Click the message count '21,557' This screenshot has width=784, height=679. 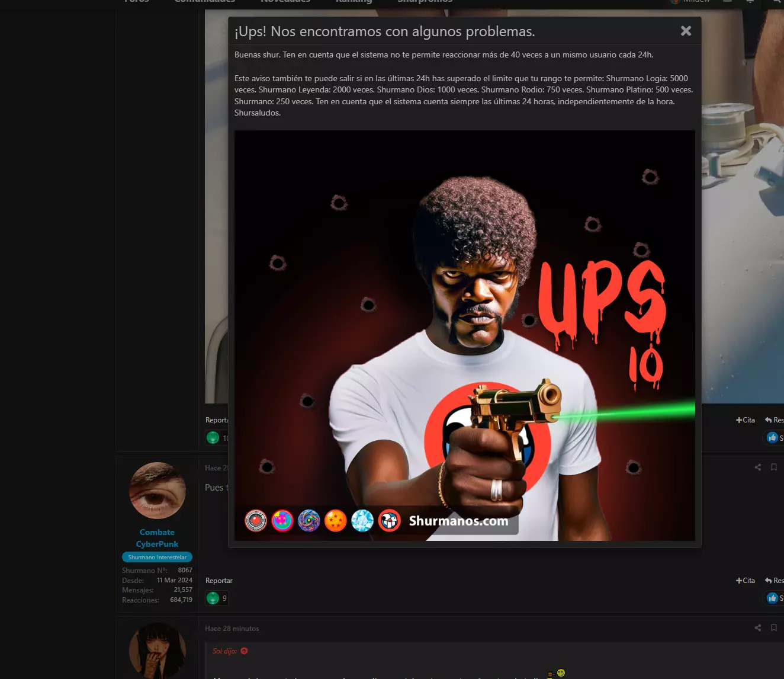point(183,590)
